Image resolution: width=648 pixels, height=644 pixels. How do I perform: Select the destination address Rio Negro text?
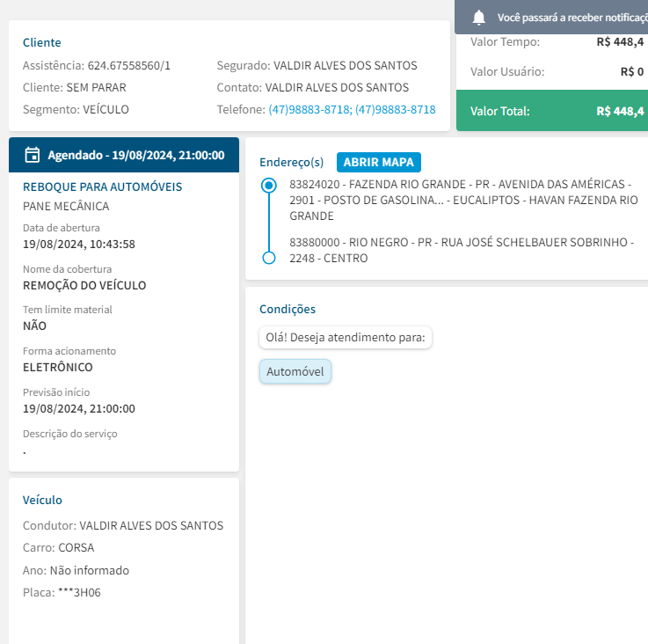(x=462, y=250)
